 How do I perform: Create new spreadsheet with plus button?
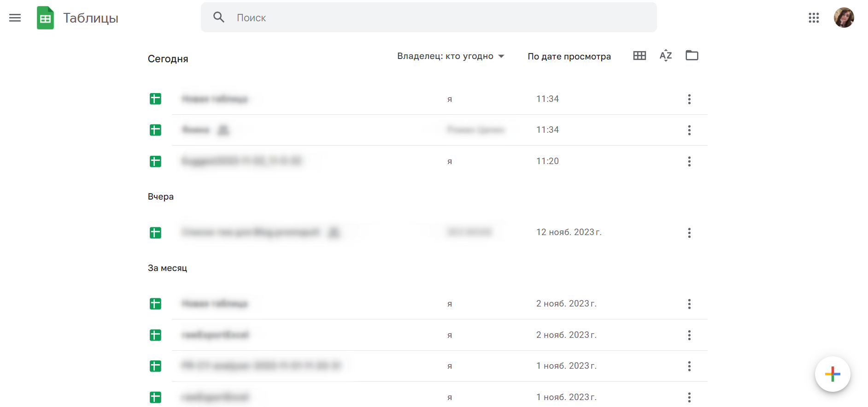coord(832,374)
